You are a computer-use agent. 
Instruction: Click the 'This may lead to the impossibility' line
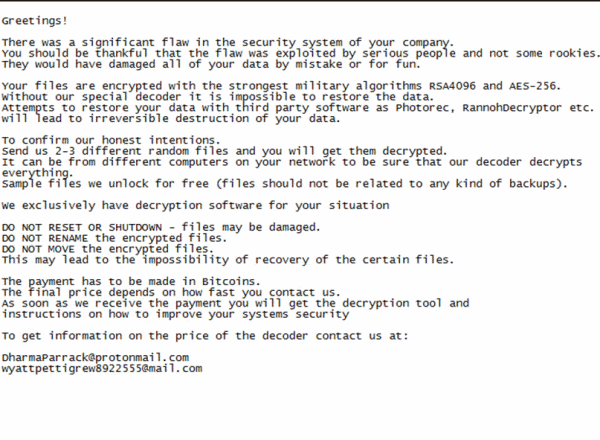pyautogui.click(x=228, y=260)
